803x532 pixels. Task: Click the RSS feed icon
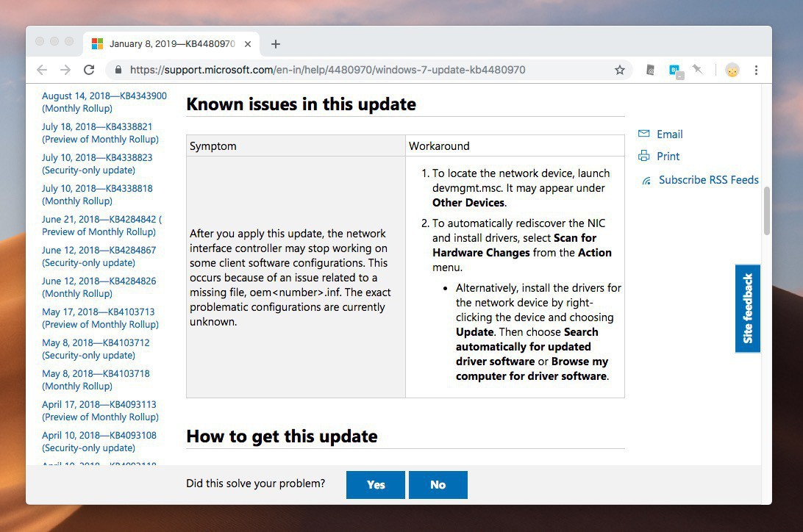coord(647,181)
